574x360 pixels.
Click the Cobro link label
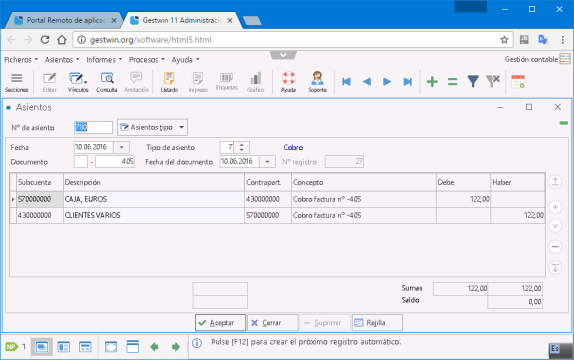[293, 147]
